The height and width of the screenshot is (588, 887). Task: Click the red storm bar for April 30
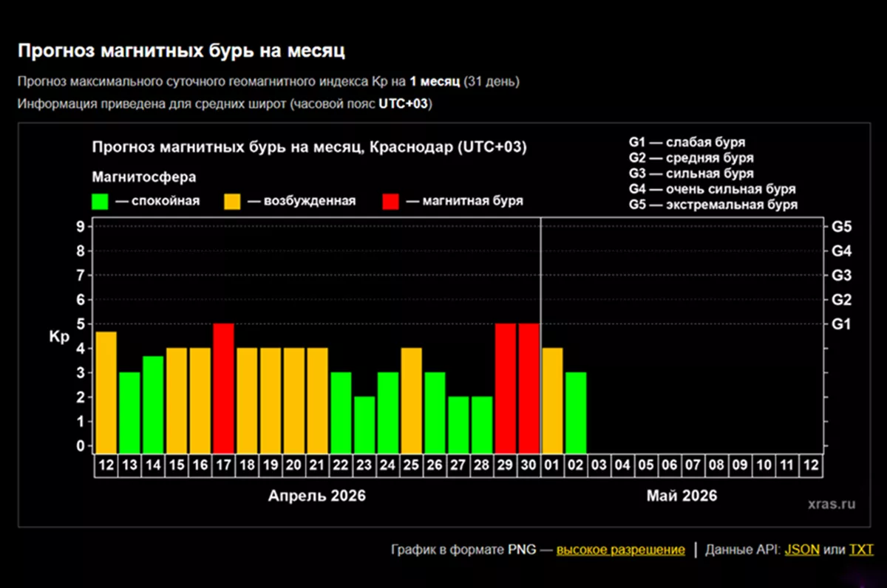tap(529, 388)
